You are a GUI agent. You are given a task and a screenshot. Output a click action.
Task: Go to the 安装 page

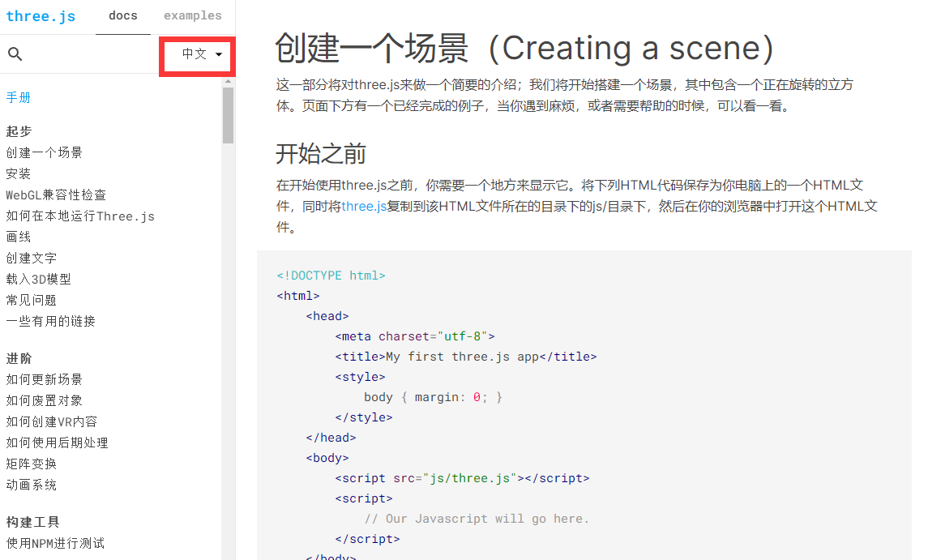pos(19,173)
